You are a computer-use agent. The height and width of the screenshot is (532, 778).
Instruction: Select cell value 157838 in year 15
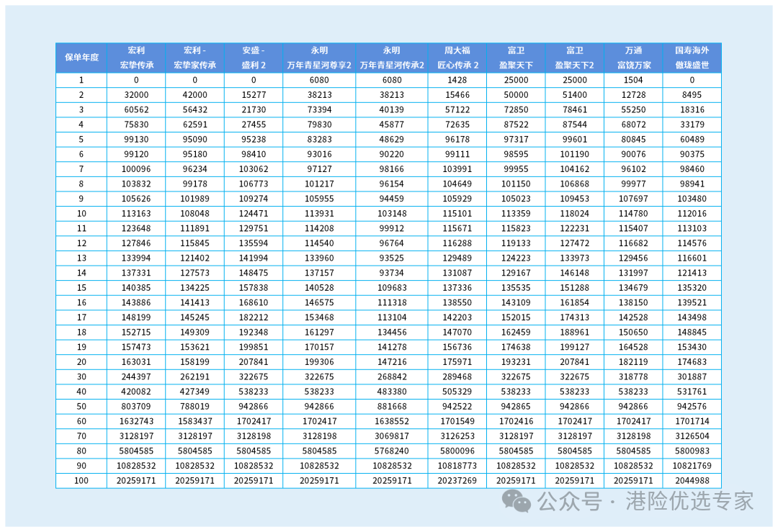(x=254, y=287)
